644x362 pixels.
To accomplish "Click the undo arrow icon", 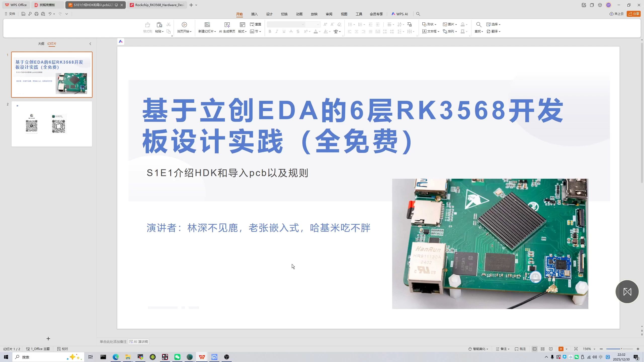I will 50,14.
